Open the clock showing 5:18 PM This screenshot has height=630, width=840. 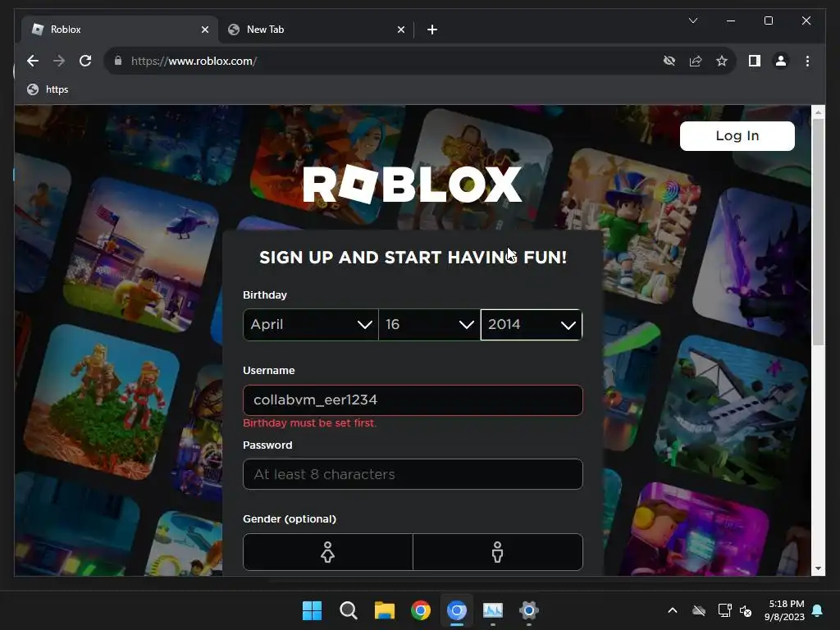click(785, 610)
